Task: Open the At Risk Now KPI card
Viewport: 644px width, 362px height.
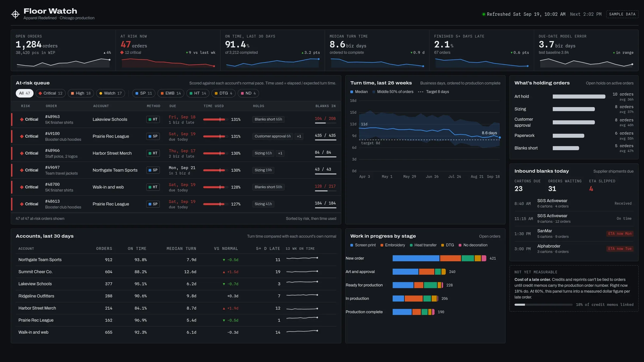Action: click(168, 50)
